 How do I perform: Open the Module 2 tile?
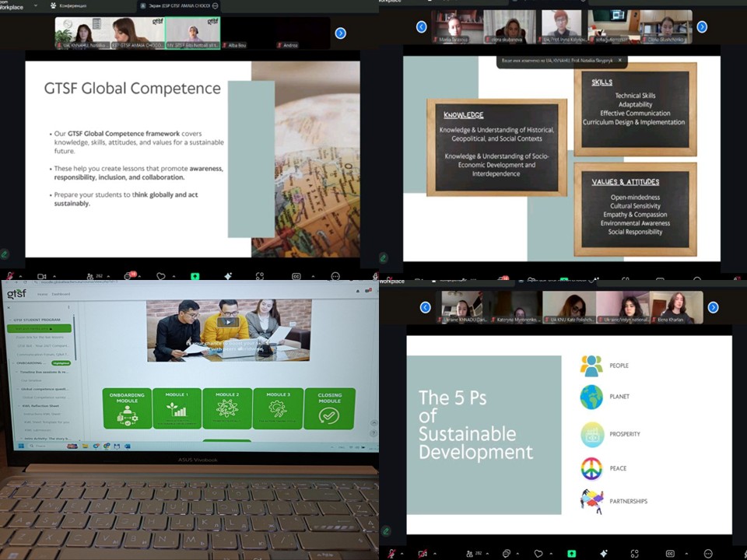pyautogui.click(x=227, y=408)
